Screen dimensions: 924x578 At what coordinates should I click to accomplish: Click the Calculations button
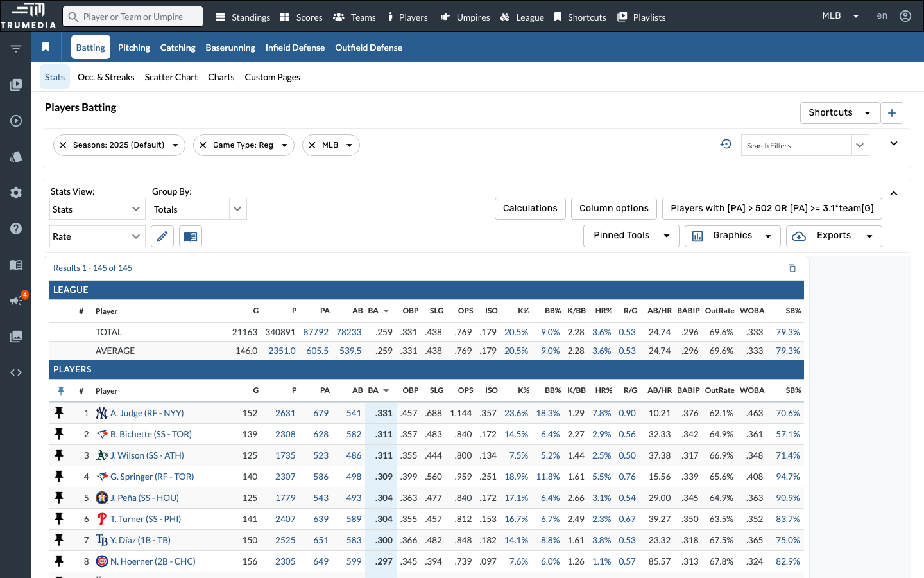[x=530, y=209]
